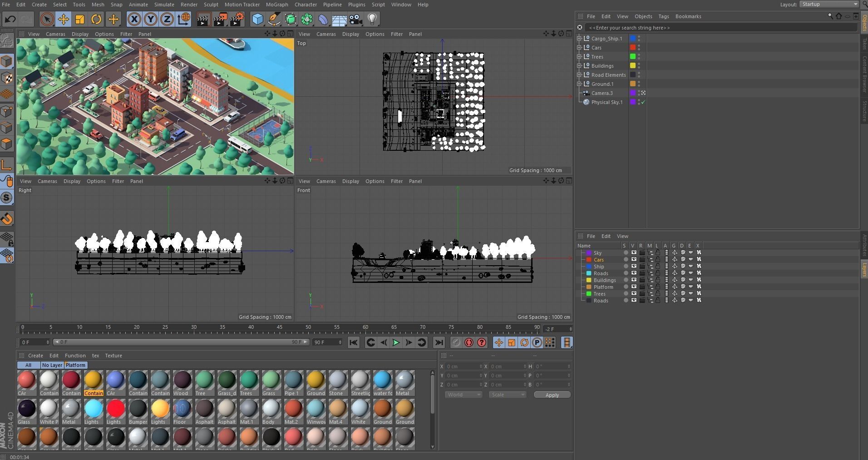Toggle the Enable Snap magnet icon
Screen dimensions: 868x460
(x=7, y=219)
